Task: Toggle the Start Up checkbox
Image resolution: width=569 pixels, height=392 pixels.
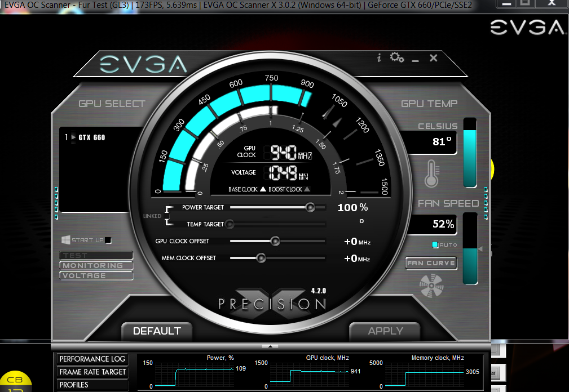Action: tap(108, 240)
